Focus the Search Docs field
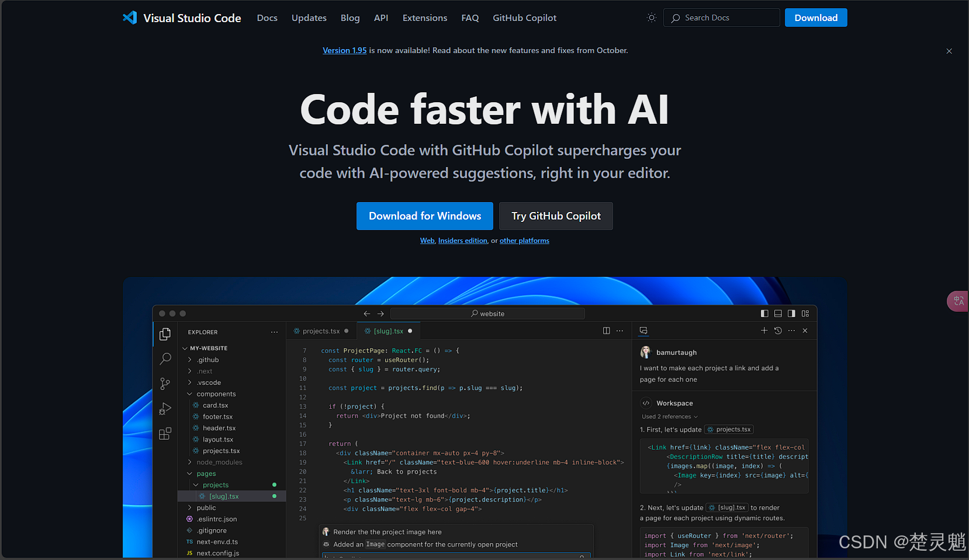The width and height of the screenshot is (969, 560). [x=722, y=18]
